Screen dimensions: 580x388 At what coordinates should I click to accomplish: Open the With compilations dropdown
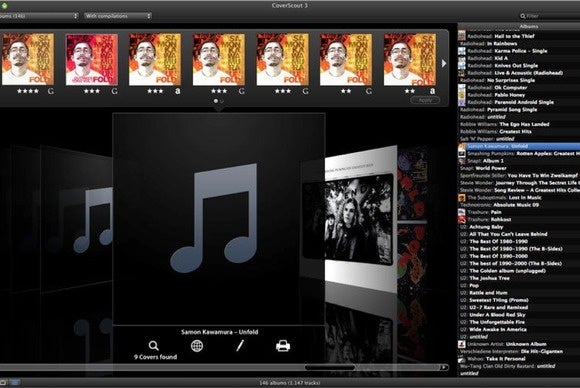118,16
